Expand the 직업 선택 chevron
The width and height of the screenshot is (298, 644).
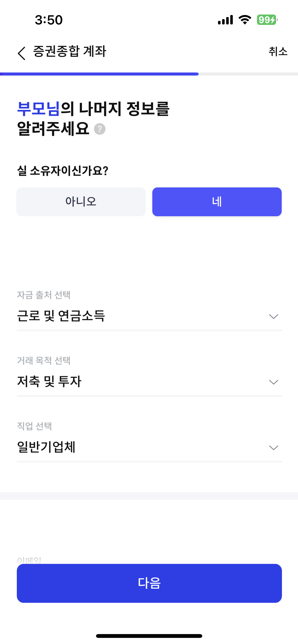(x=274, y=448)
